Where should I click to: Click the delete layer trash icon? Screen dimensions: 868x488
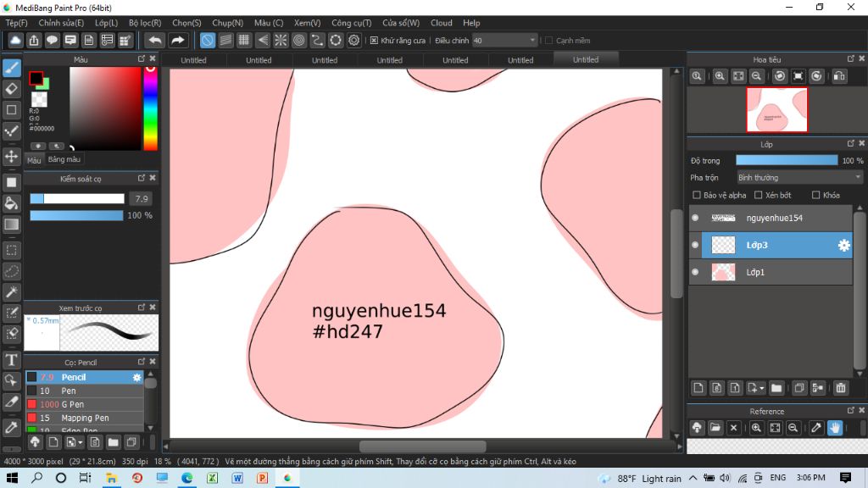841,388
